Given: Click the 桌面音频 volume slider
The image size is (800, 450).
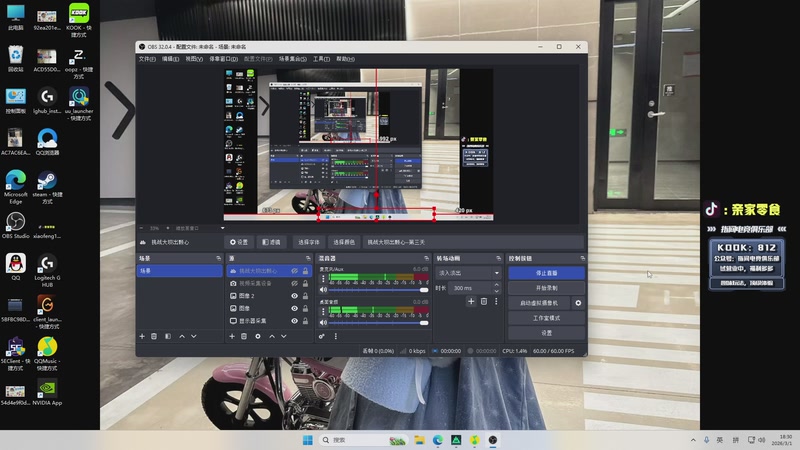Looking at the screenshot, I should pos(378,322).
